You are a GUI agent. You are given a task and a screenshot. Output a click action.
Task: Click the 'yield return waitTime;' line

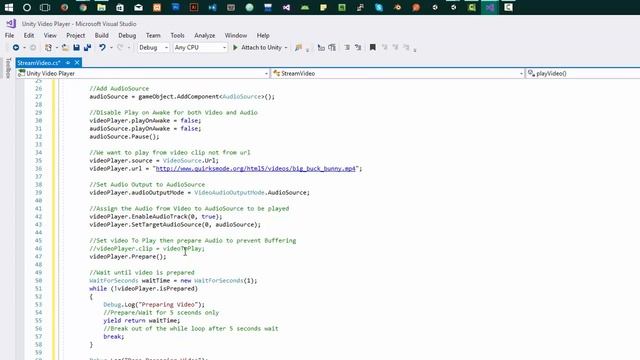[142, 320]
